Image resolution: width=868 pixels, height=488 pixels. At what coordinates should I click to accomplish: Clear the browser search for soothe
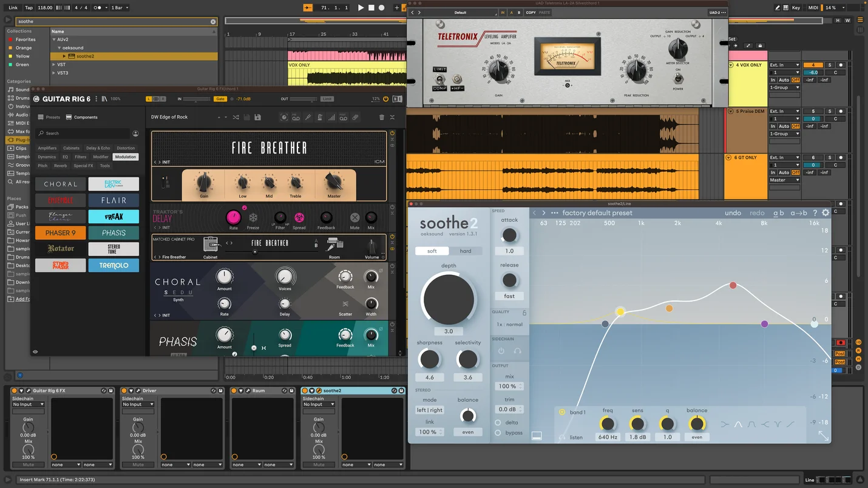point(213,21)
